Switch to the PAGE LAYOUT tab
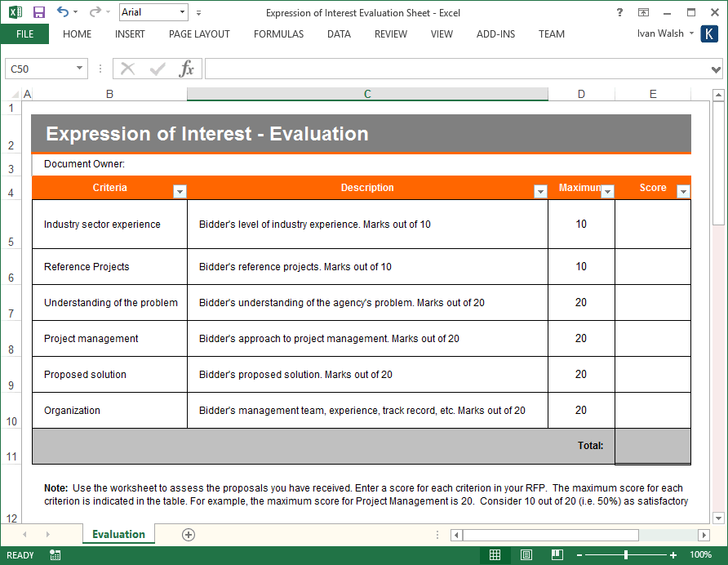The image size is (728, 565). (x=199, y=34)
